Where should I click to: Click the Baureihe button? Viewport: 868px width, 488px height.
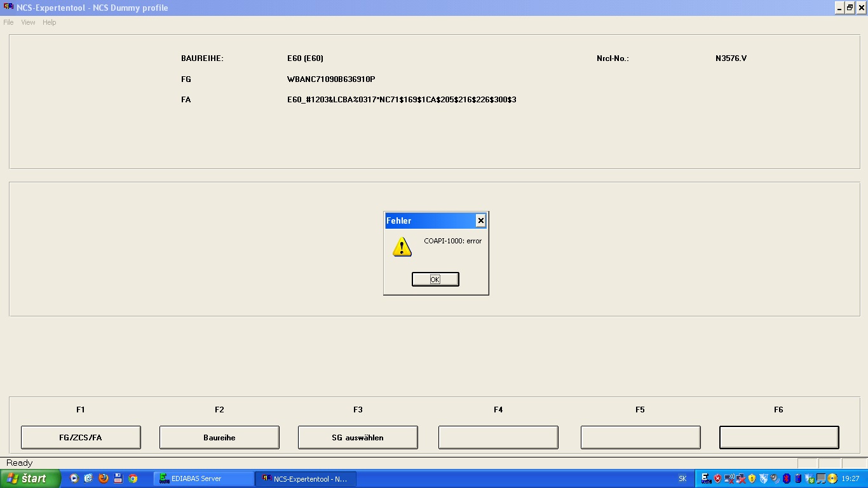(219, 437)
